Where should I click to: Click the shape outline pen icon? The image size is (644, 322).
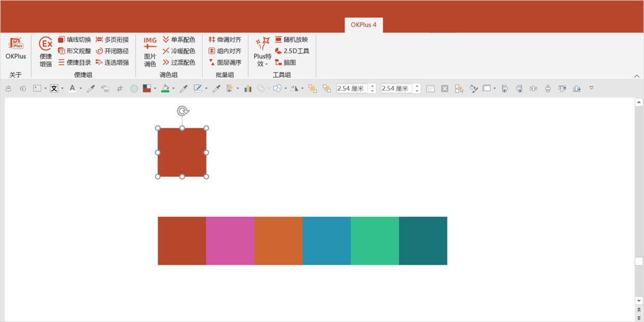pyautogui.click(x=198, y=88)
